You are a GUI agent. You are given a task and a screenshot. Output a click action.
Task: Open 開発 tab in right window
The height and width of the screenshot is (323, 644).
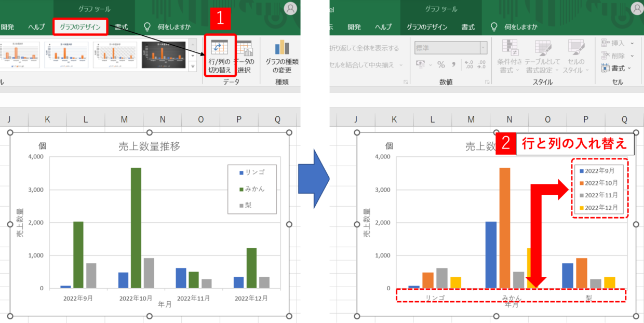[x=354, y=27]
